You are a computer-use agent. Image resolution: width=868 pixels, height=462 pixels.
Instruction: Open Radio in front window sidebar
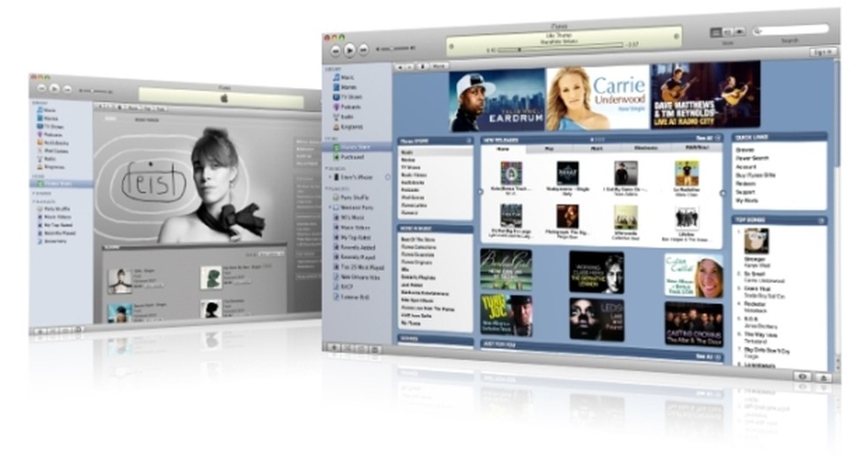click(344, 116)
